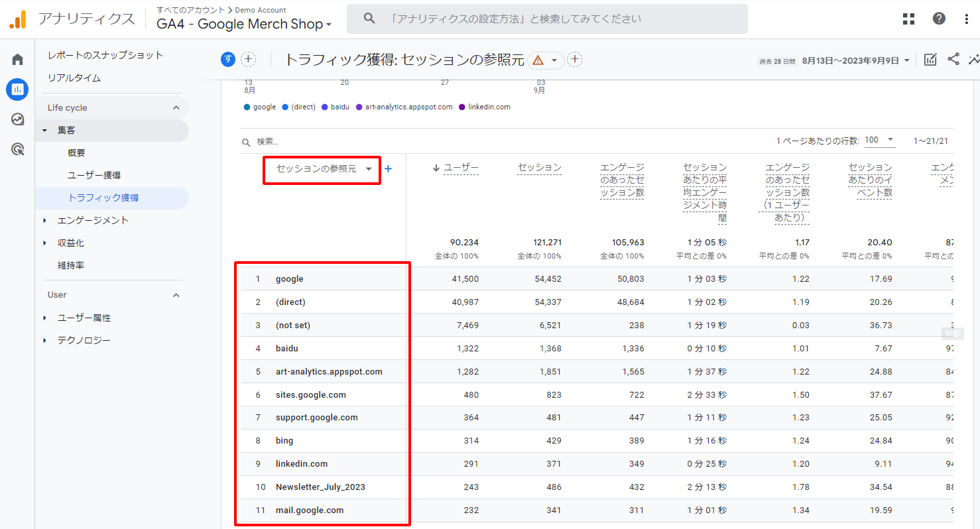Viewport: 980px width, 529px height.
Task: Add a secondary dimension with blue plus
Action: tap(389, 169)
